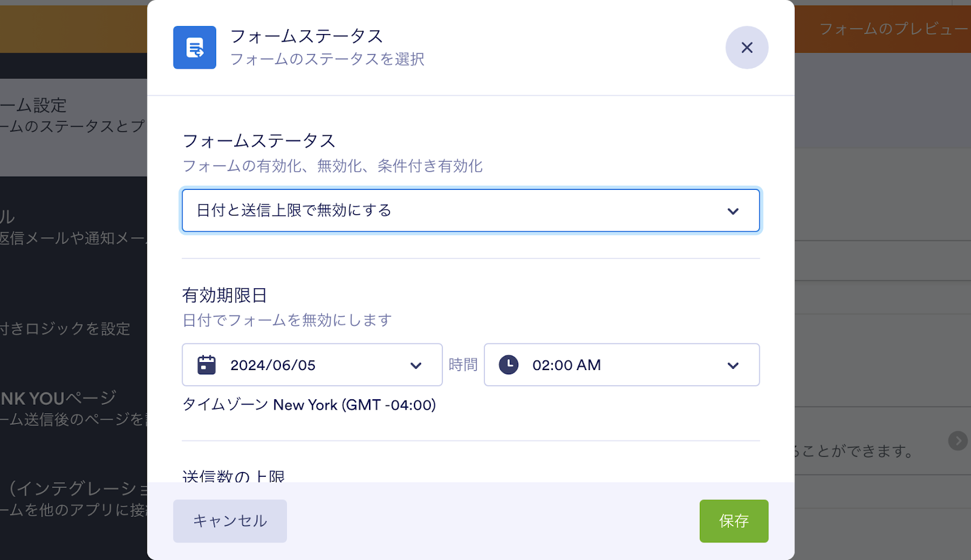The image size is (971, 560).
Task: Open the 2024/06/05 date picker
Action: click(x=303, y=365)
